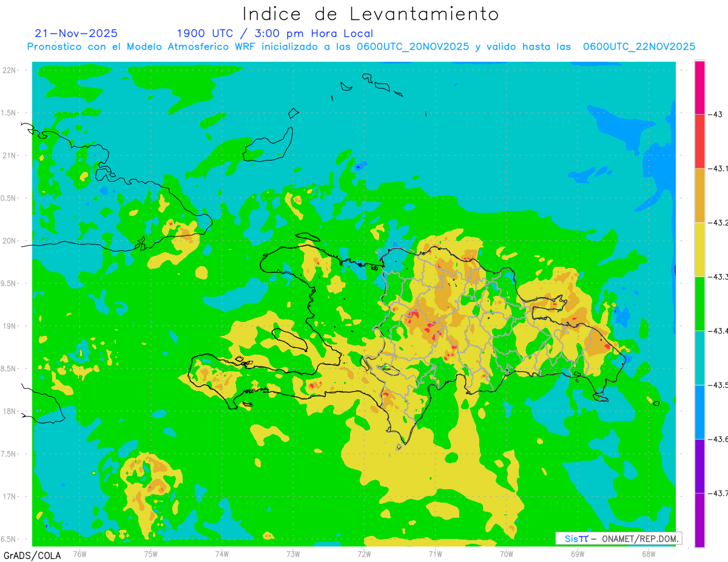Screen dimensions: 728x562
Task: Pick the red color bar segment
Action: (699, 141)
